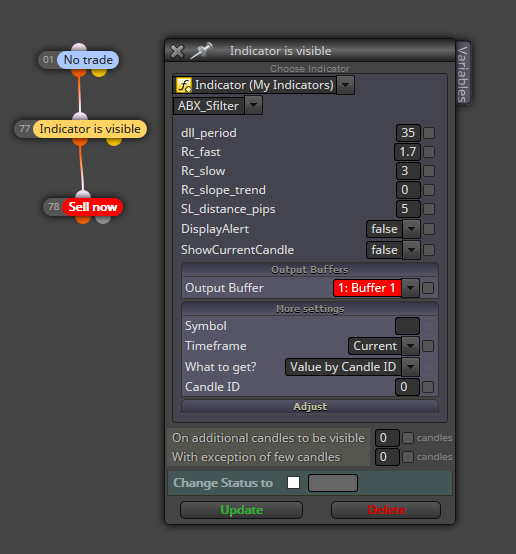The width and height of the screenshot is (516, 554).
Task: Tick the checkbox next to DisplayAlert
Action: click(x=429, y=229)
